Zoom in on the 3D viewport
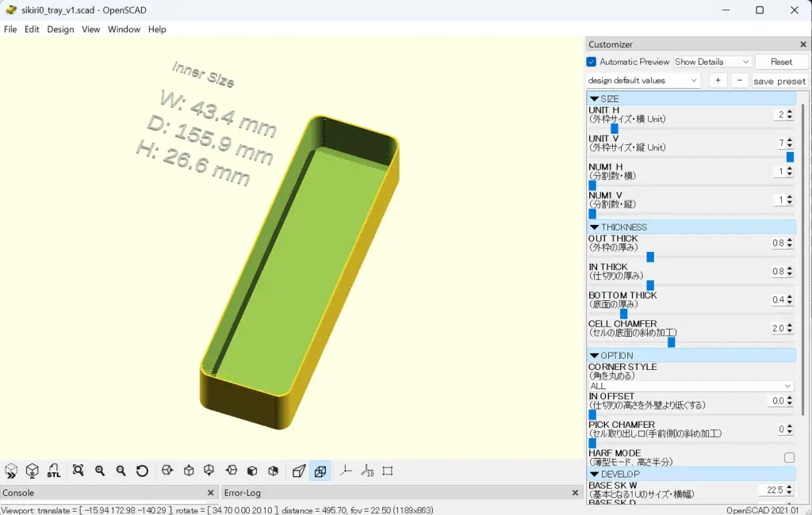 [x=100, y=471]
